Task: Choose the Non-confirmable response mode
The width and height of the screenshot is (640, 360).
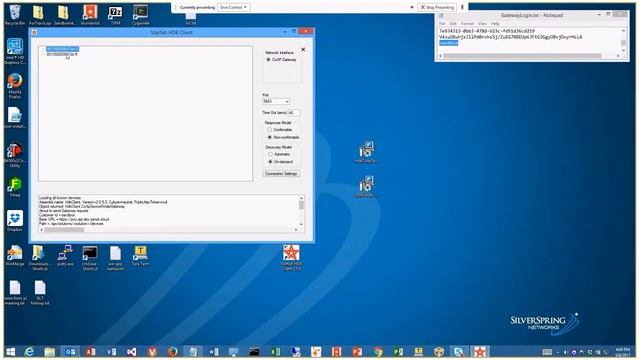Action: point(270,137)
